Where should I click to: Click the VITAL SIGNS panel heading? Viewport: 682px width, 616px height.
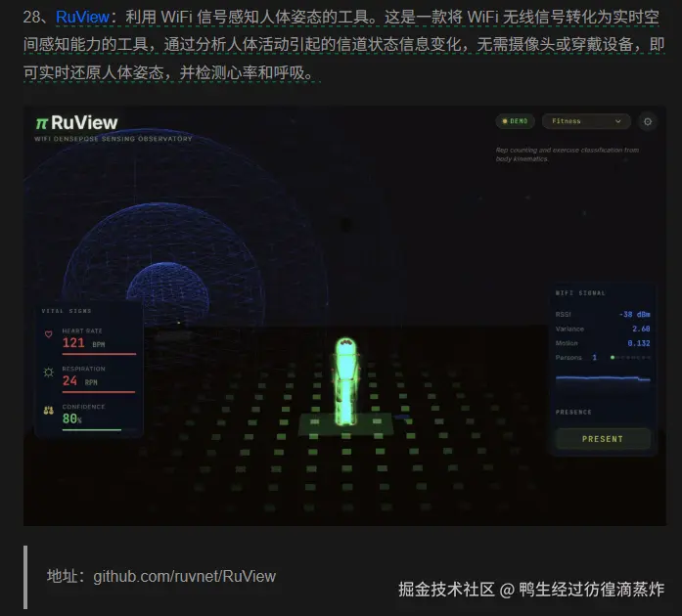[x=67, y=311]
